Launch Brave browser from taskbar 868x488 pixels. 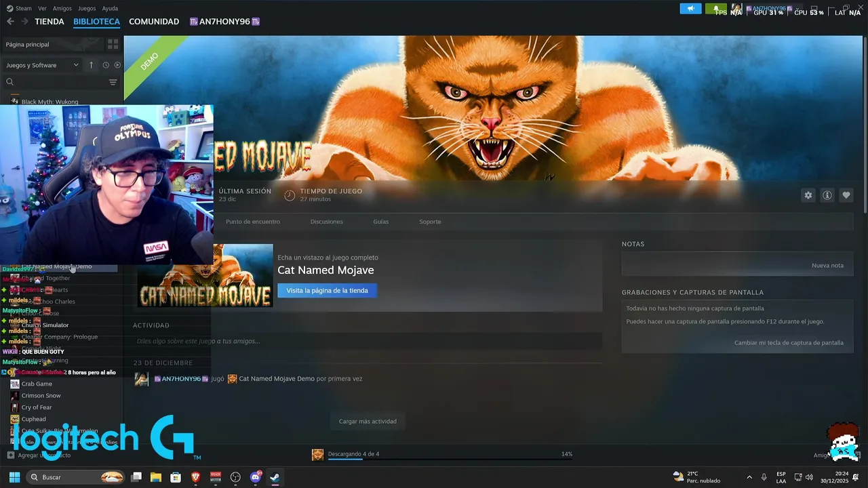pos(195,477)
